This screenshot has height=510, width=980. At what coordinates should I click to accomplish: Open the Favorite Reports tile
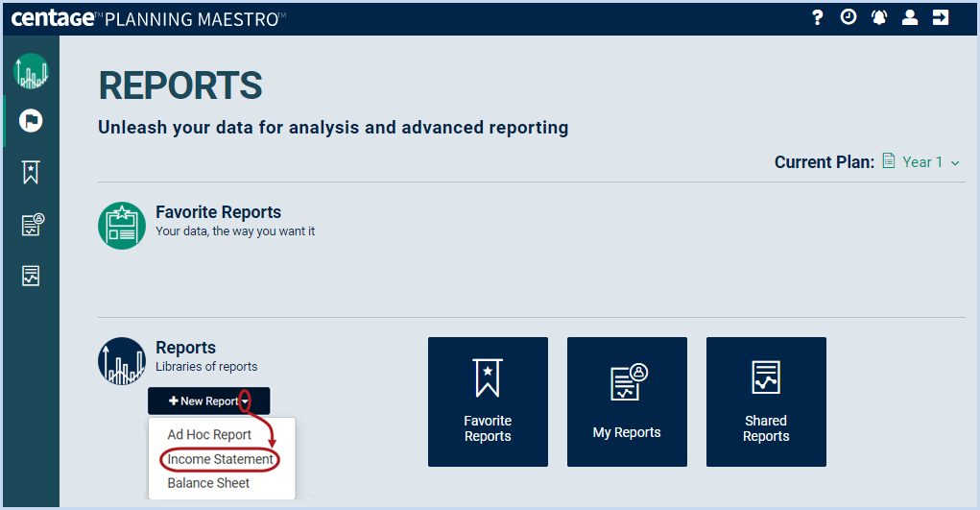click(x=489, y=401)
